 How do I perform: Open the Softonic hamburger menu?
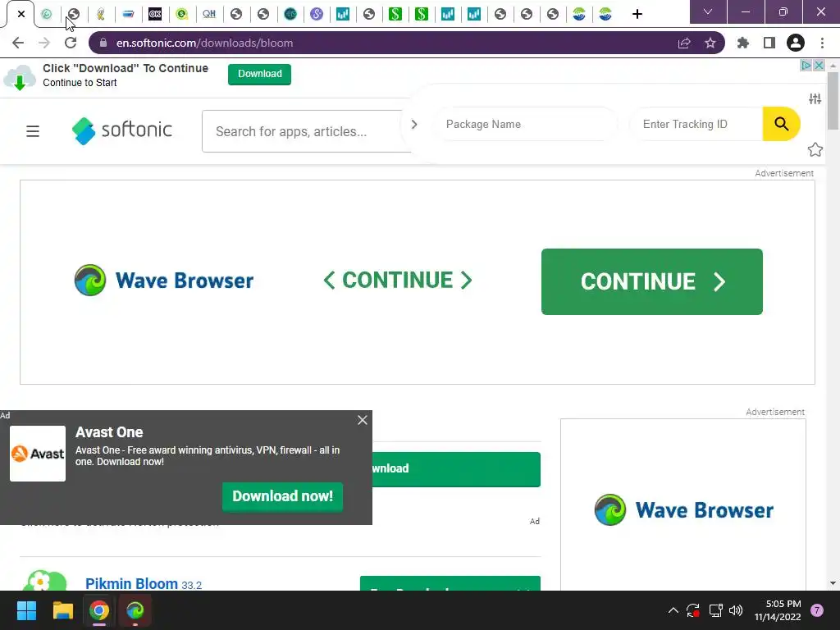[x=33, y=131]
